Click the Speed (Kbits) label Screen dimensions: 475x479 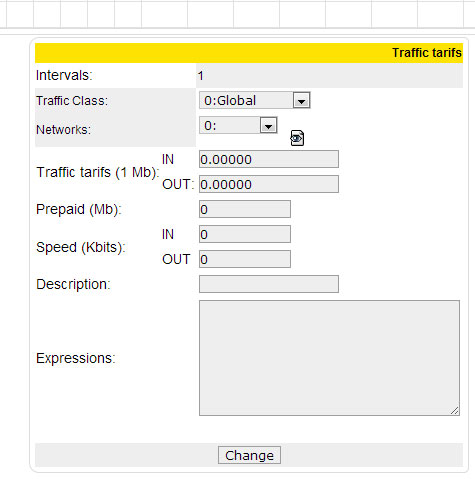(x=81, y=247)
